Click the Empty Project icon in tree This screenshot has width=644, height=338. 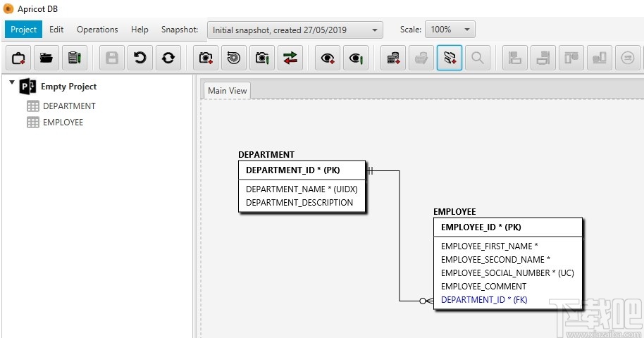click(x=27, y=87)
